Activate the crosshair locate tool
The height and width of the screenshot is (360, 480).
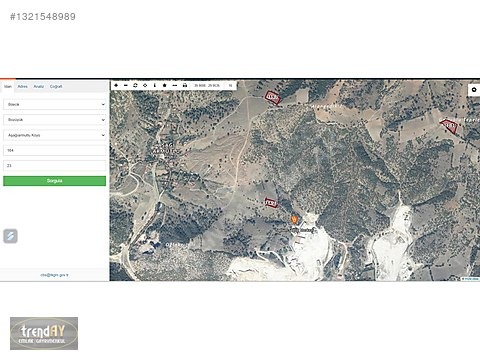tap(145, 85)
